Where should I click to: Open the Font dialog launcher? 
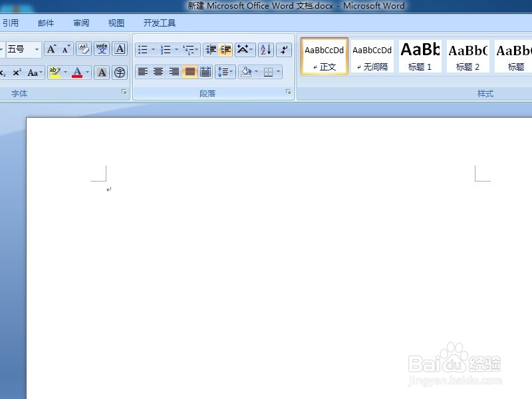(x=124, y=92)
